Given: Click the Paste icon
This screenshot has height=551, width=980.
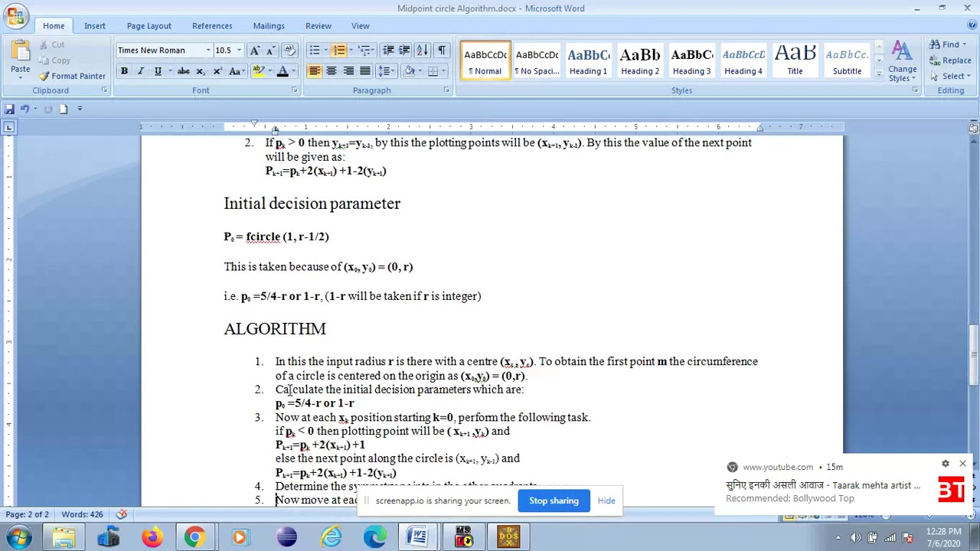Looking at the screenshot, I should 21,52.
